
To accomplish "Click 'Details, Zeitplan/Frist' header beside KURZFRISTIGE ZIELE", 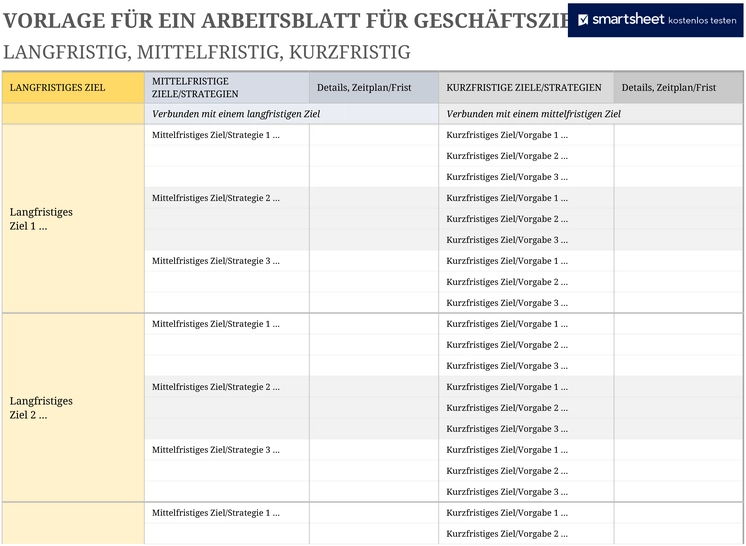I will pos(678,88).
